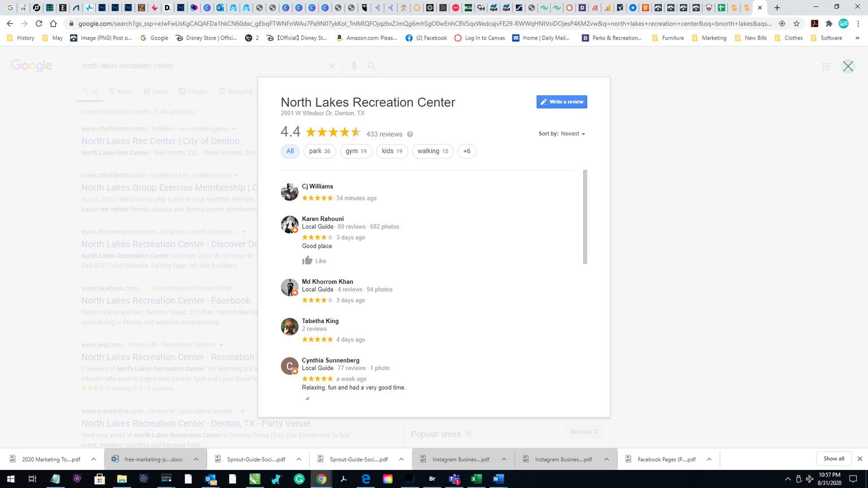Open the Windows Start menu
The image size is (868, 488).
pyautogui.click(x=10, y=479)
